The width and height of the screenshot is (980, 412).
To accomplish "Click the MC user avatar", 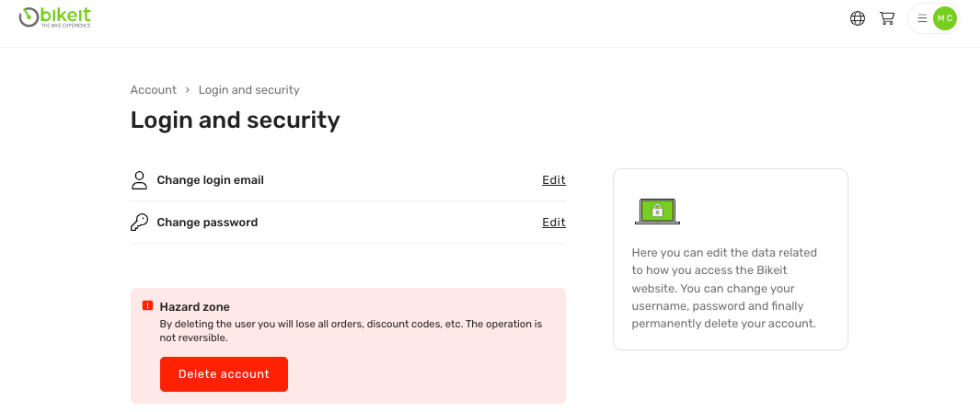I will [x=945, y=18].
